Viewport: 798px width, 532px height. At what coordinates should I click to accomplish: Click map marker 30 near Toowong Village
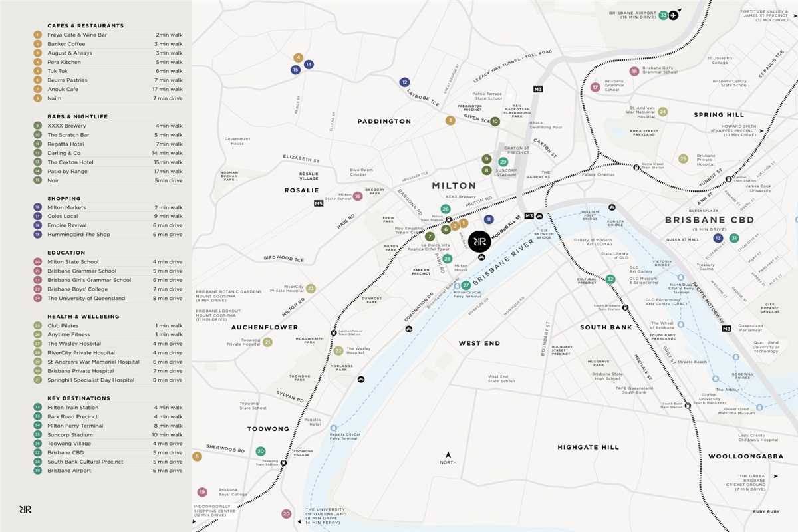[260, 451]
